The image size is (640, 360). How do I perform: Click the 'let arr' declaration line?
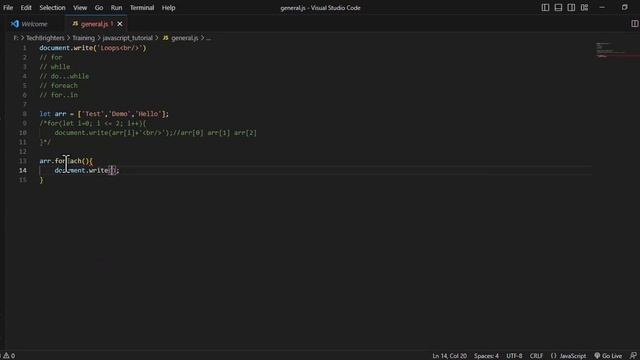[x=104, y=114]
